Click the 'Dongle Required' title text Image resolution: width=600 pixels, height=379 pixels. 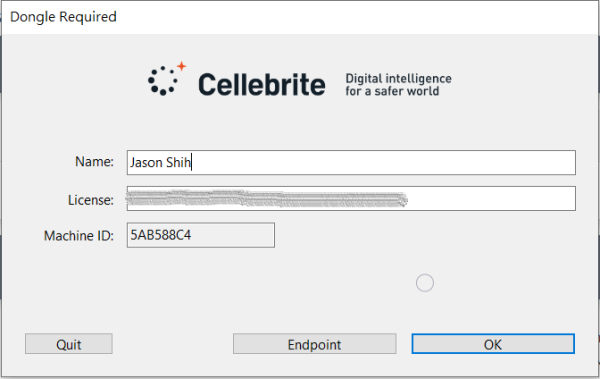click(x=63, y=17)
